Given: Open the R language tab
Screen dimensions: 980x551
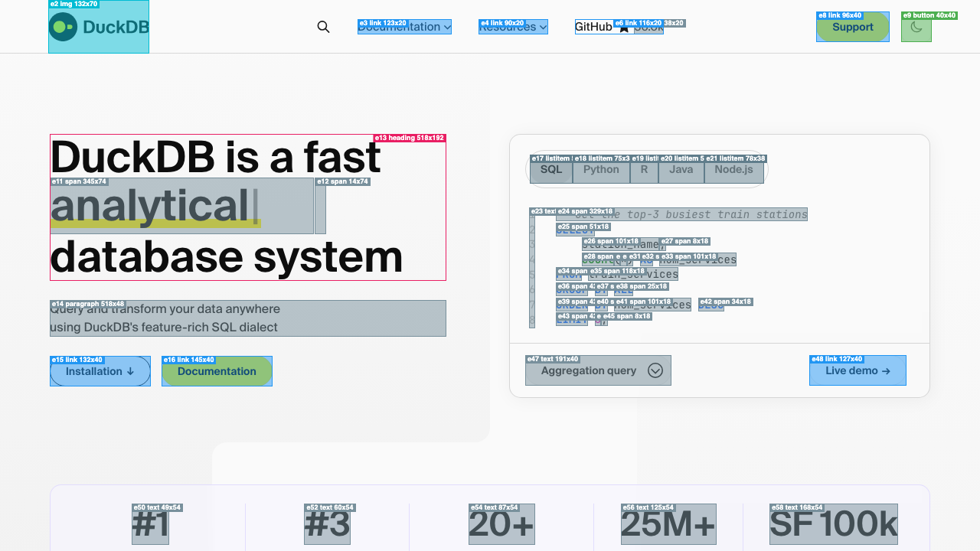Looking at the screenshot, I should [x=644, y=170].
